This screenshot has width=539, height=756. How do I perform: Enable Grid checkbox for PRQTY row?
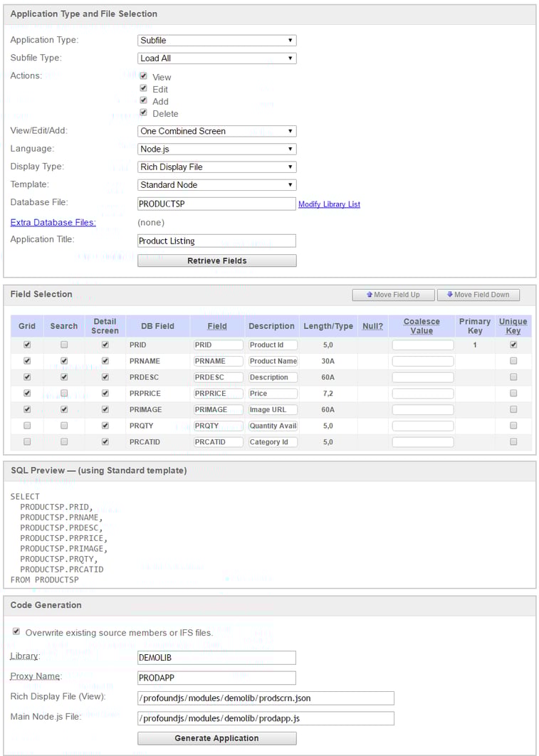point(27,425)
